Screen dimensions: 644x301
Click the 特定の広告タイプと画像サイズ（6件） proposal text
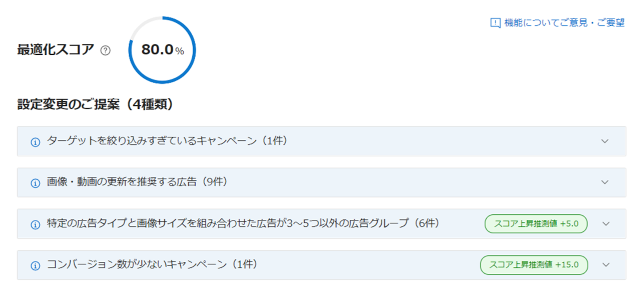pyautogui.click(x=243, y=223)
